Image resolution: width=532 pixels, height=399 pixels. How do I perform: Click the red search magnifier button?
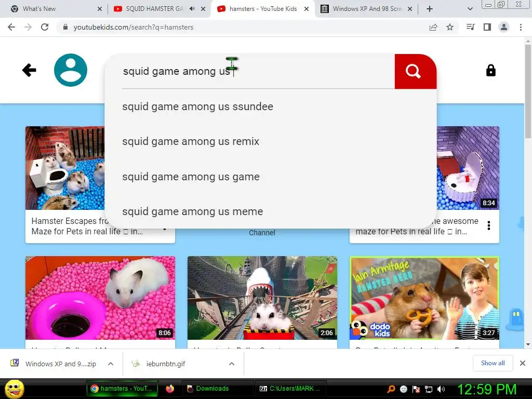pos(415,71)
